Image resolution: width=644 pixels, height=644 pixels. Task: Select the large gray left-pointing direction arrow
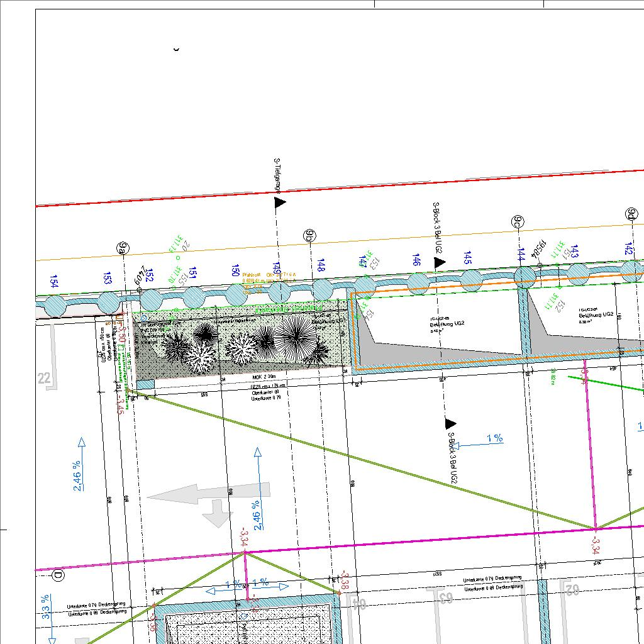[208, 493]
